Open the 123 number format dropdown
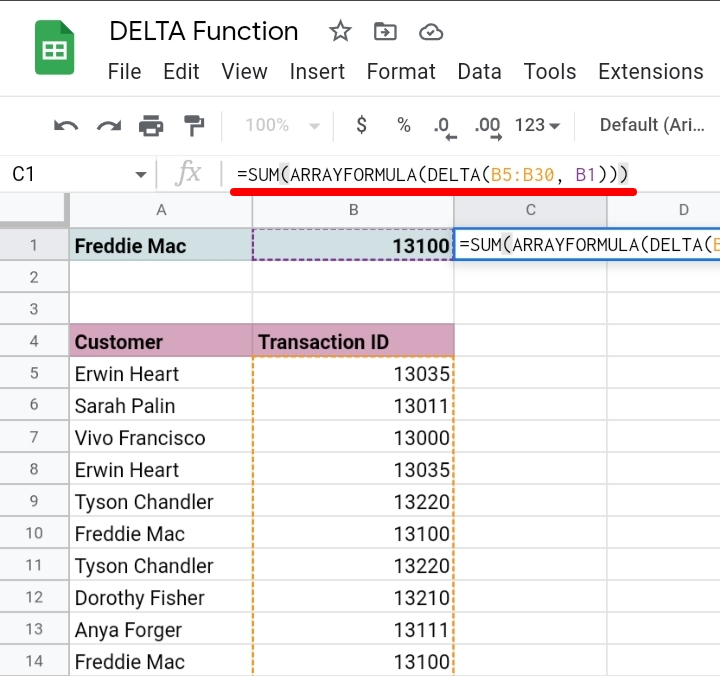Screen dimensions: 720x676 click(537, 125)
